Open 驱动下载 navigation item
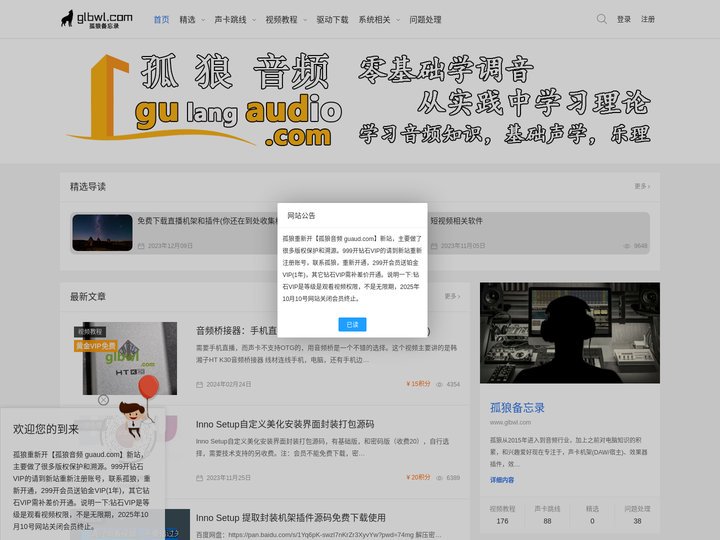Screen dimensions: 720x540 332,19
